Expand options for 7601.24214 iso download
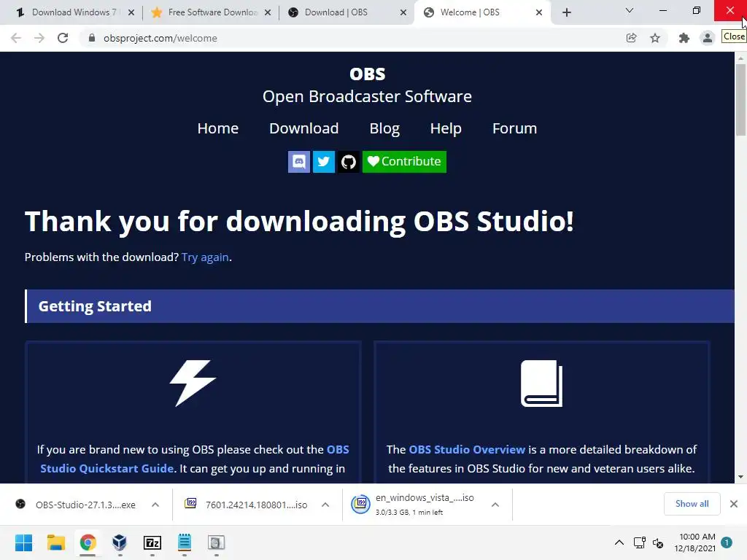 pos(325,505)
